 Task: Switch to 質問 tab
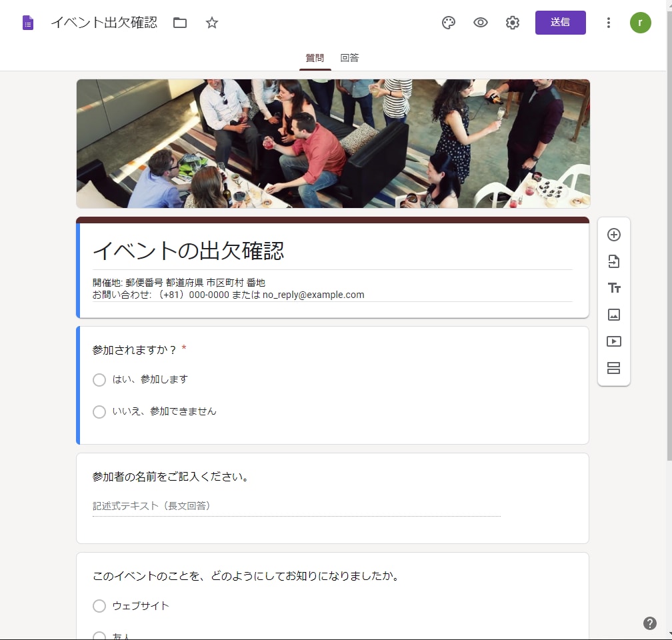pos(315,58)
